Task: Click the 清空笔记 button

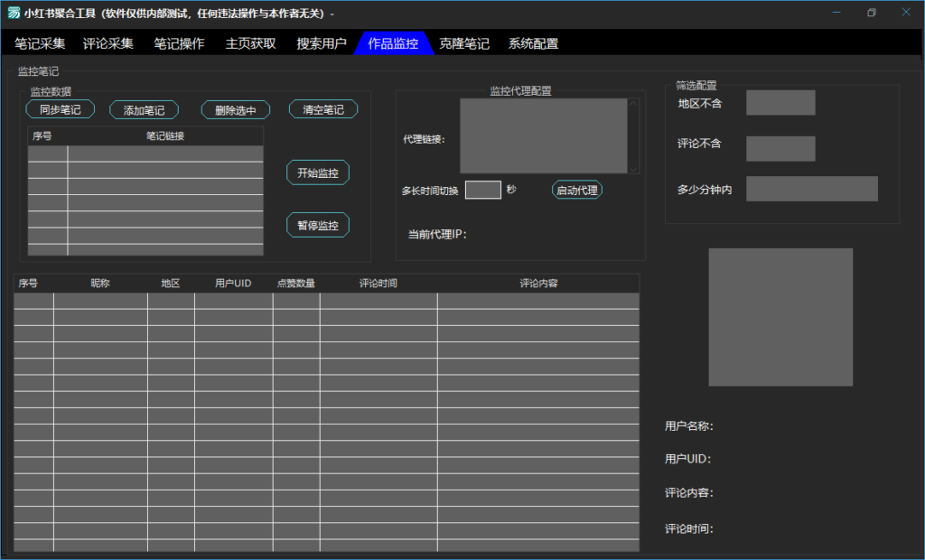Action: [323, 109]
